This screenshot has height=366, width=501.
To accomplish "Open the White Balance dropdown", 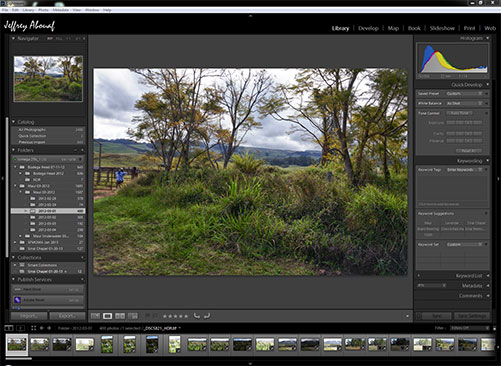I will coord(464,103).
